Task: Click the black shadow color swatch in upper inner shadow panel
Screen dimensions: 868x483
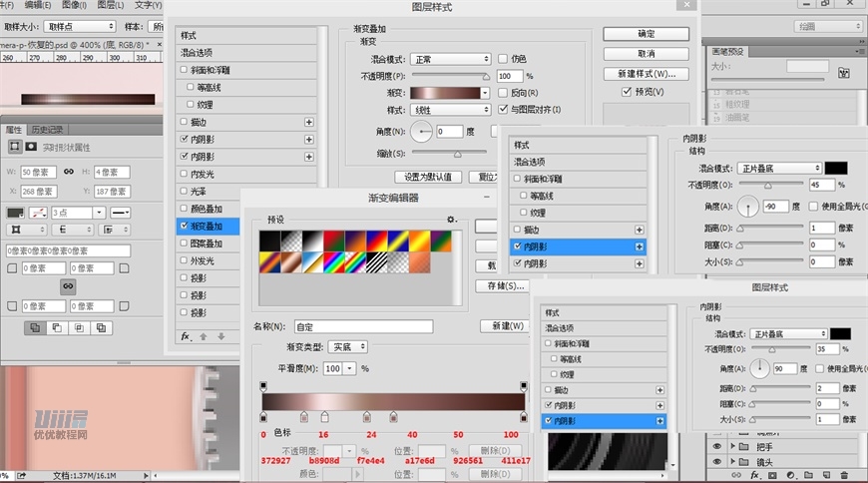Action: 836,168
